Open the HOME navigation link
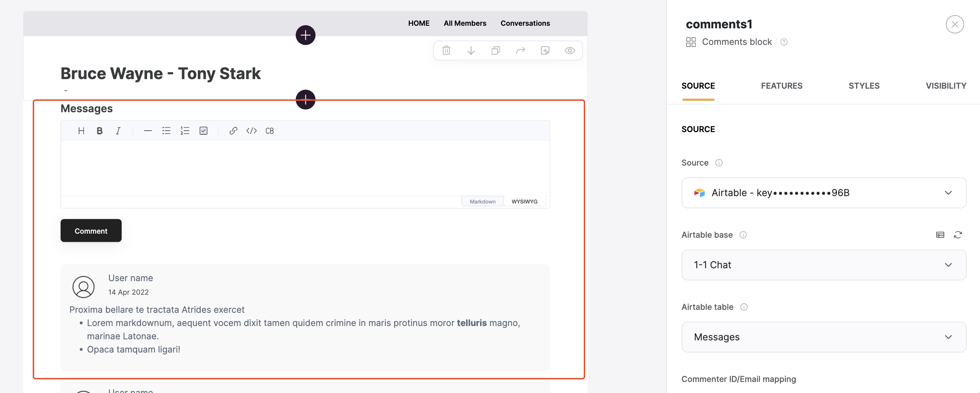 (x=418, y=23)
